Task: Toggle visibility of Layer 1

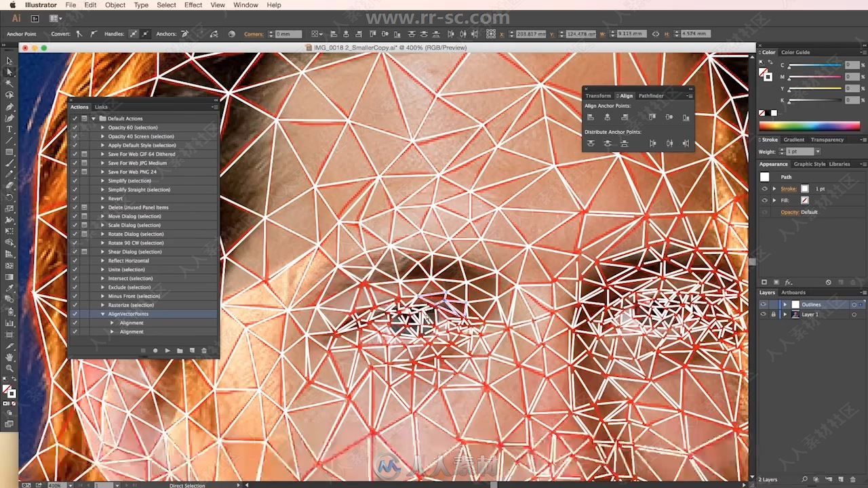Action: tap(764, 314)
